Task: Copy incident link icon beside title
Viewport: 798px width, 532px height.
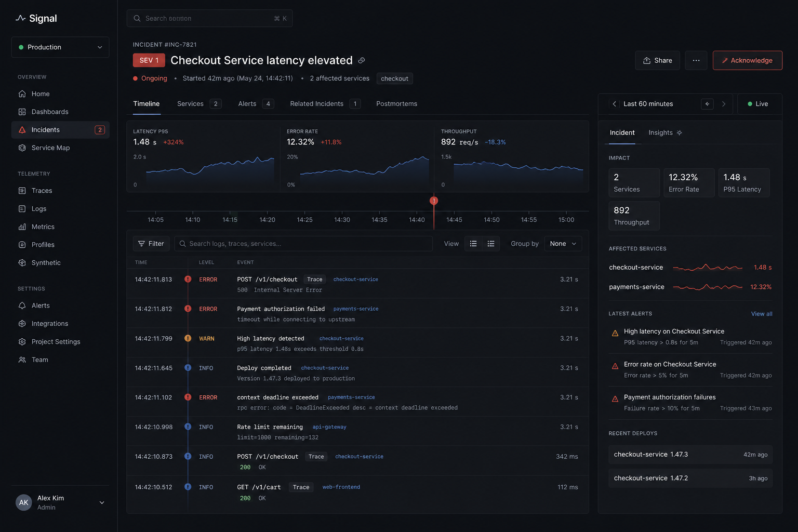Action: pyautogui.click(x=362, y=60)
